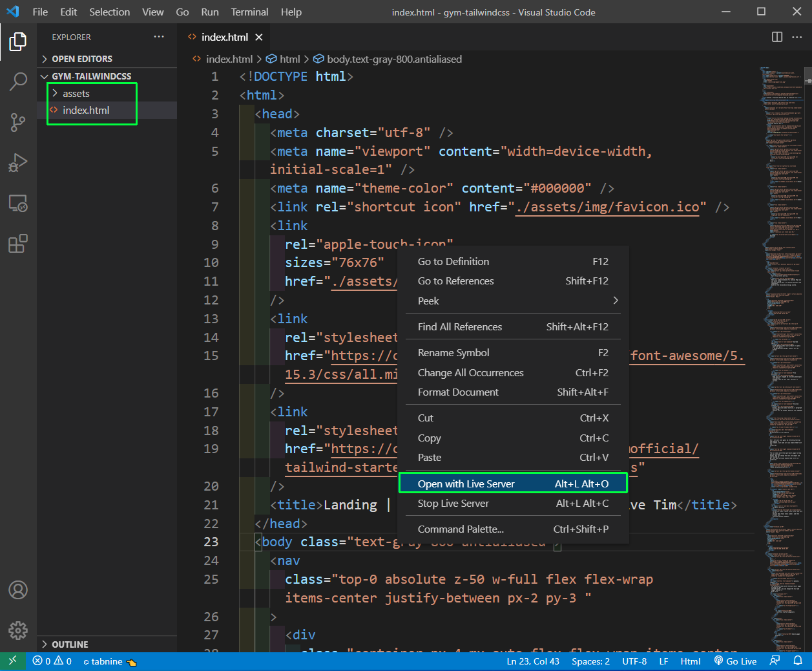Viewport: 812px width, 671px height.
Task: Open the editor More Actions ellipsis
Action: click(x=797, y=37)
